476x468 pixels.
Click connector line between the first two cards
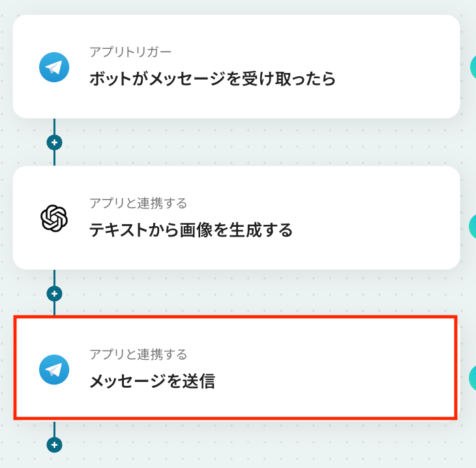point(54,127)
